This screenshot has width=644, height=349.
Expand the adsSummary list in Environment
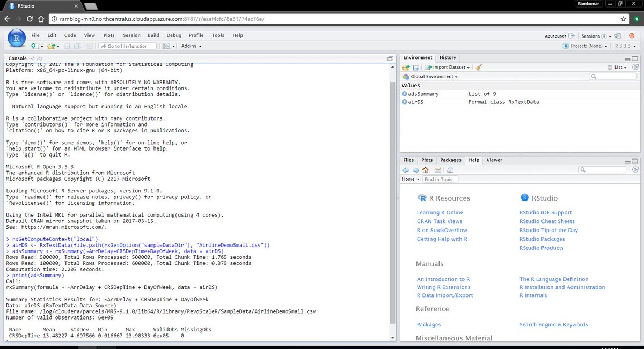pos(404,93)
